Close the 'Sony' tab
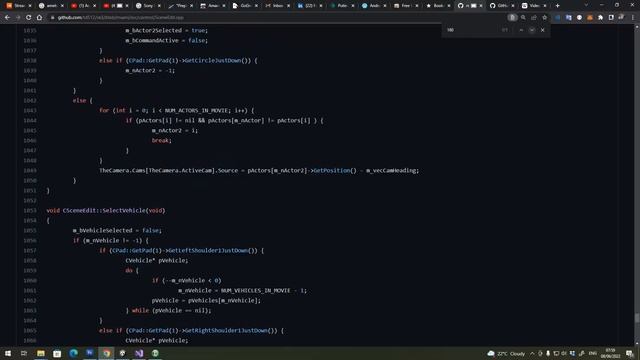Image resolution: width=640 pixels, height=360 pixels. 159,6
